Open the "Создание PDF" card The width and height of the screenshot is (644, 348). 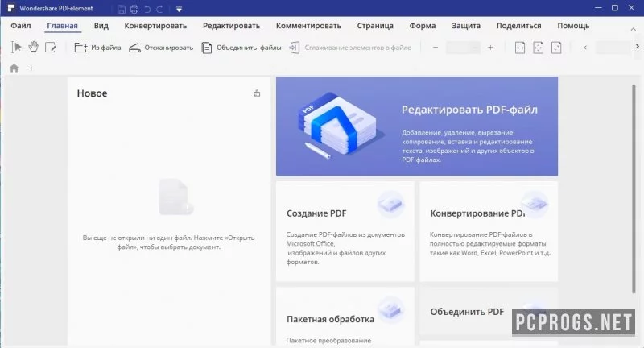pos(345,231)
